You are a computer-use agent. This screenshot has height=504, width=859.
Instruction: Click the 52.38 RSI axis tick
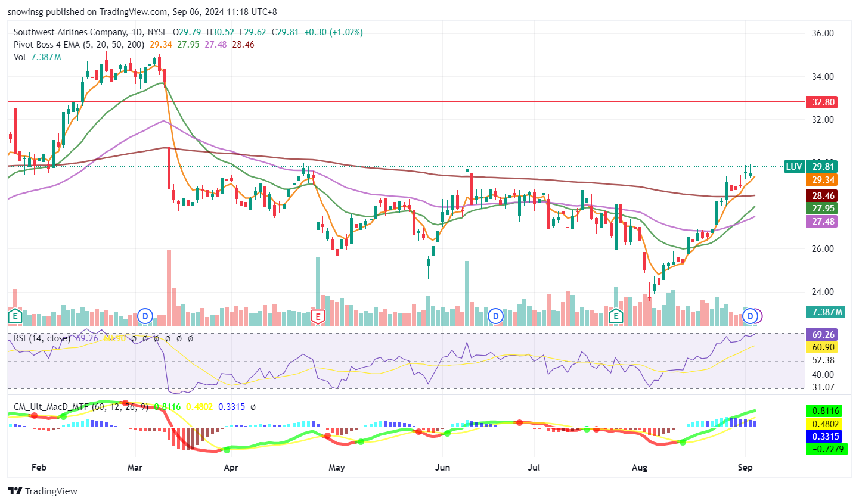point(823,360)
